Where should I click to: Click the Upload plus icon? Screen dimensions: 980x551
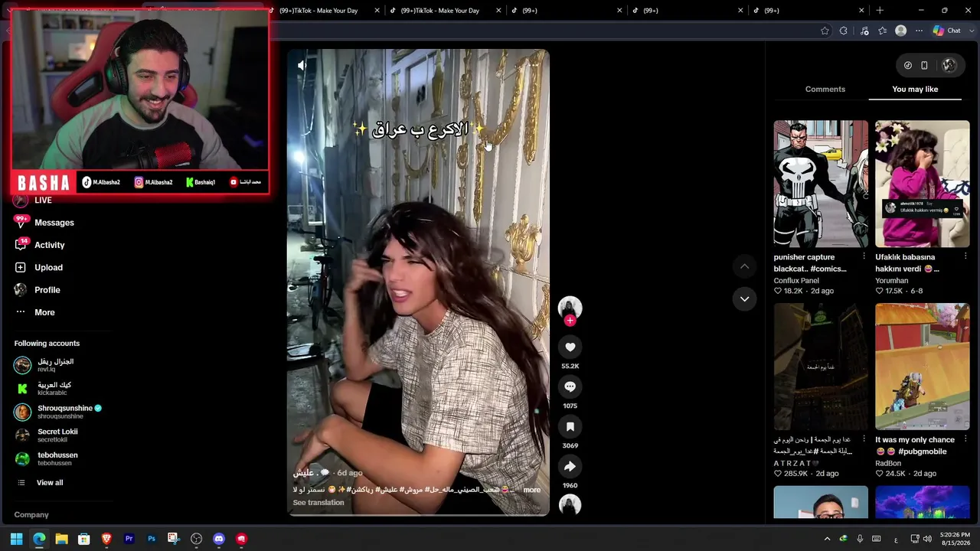point(21,267)
